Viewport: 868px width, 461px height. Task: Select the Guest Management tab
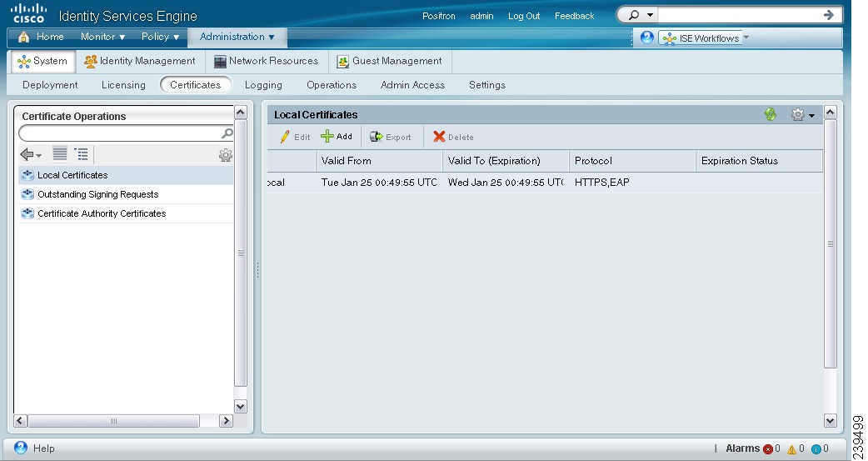[390, 61]
